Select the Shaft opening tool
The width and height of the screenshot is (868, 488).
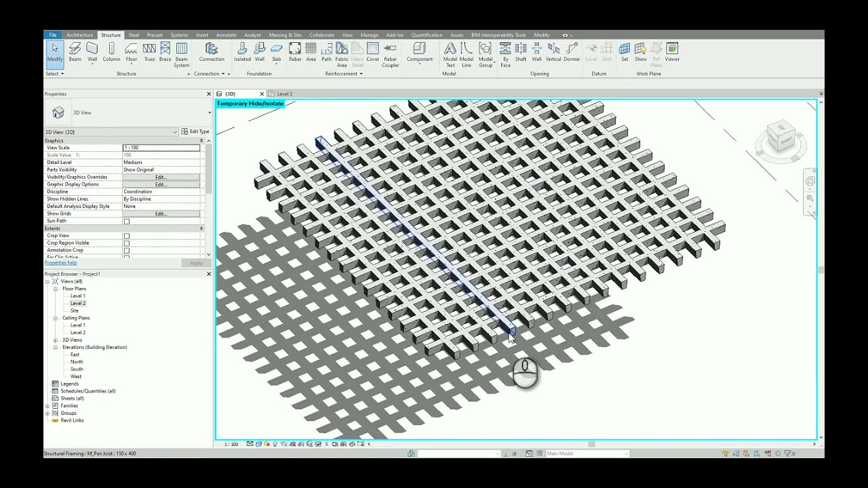[521, 53]
